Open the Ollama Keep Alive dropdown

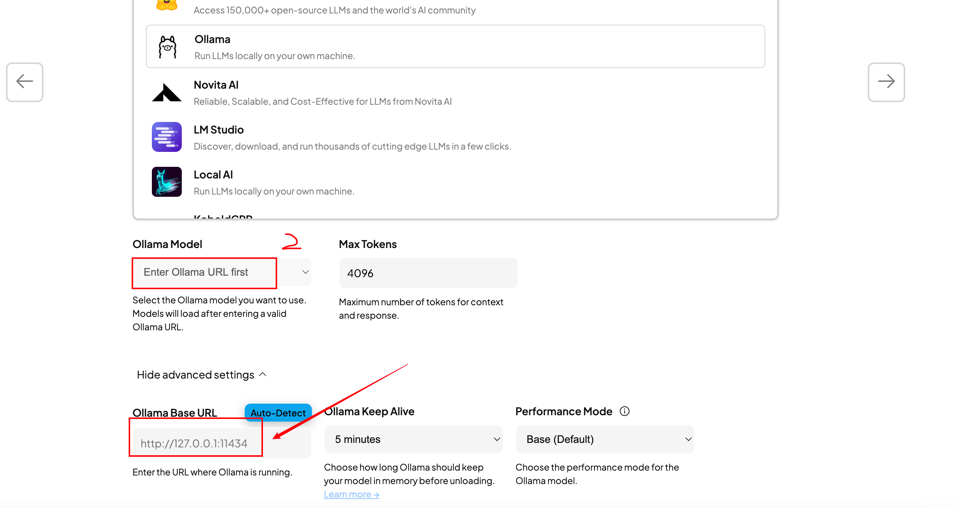coord(413,440)
